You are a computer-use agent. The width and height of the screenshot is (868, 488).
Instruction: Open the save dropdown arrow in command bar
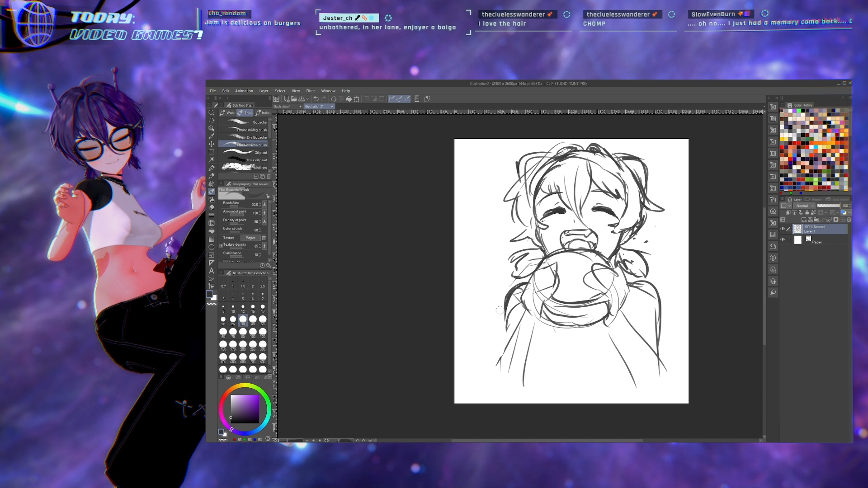[307, 99]
